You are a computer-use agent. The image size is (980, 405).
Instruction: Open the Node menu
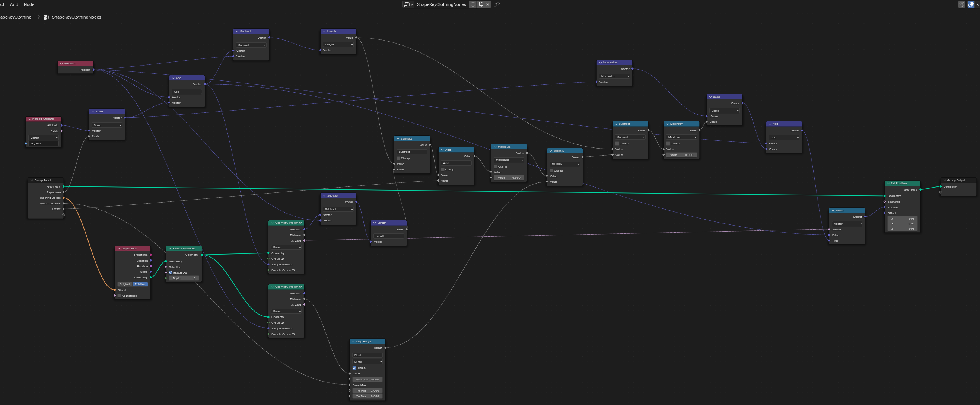click(29, 4)
